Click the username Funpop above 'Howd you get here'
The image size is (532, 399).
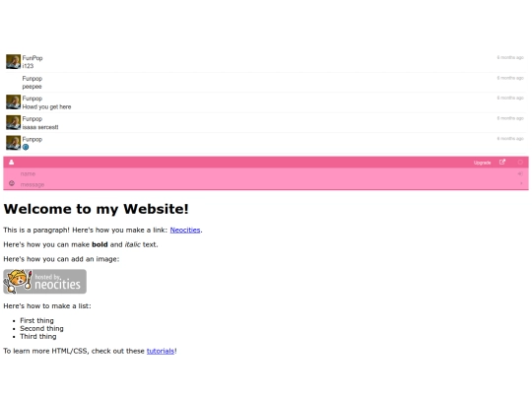33,99
